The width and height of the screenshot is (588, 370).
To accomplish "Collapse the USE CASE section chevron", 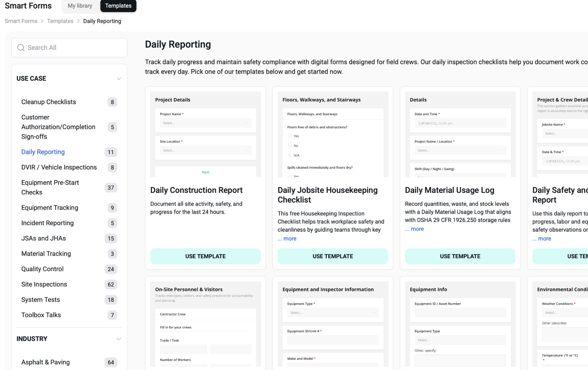I will pyautogui.click(x=119, y=79).
